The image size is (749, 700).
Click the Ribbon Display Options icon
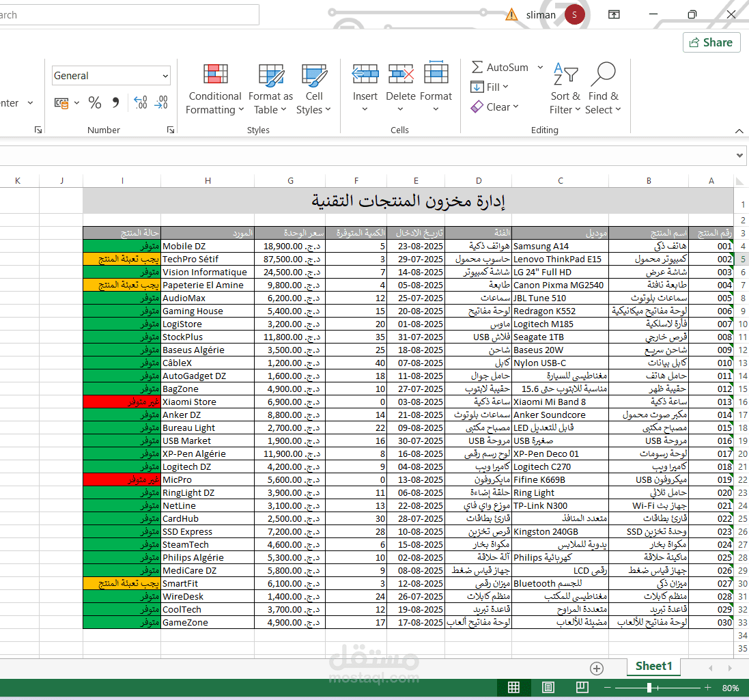pyautogui.click(x=614, y=15)
